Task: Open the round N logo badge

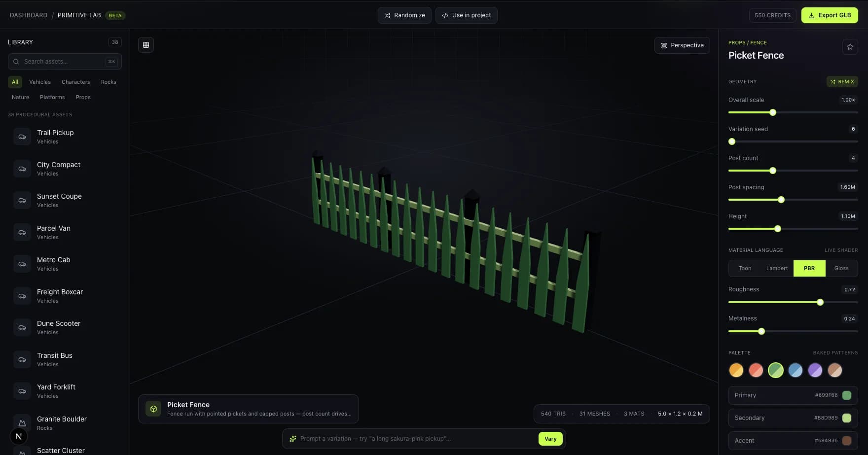Action: pos(19,436)
